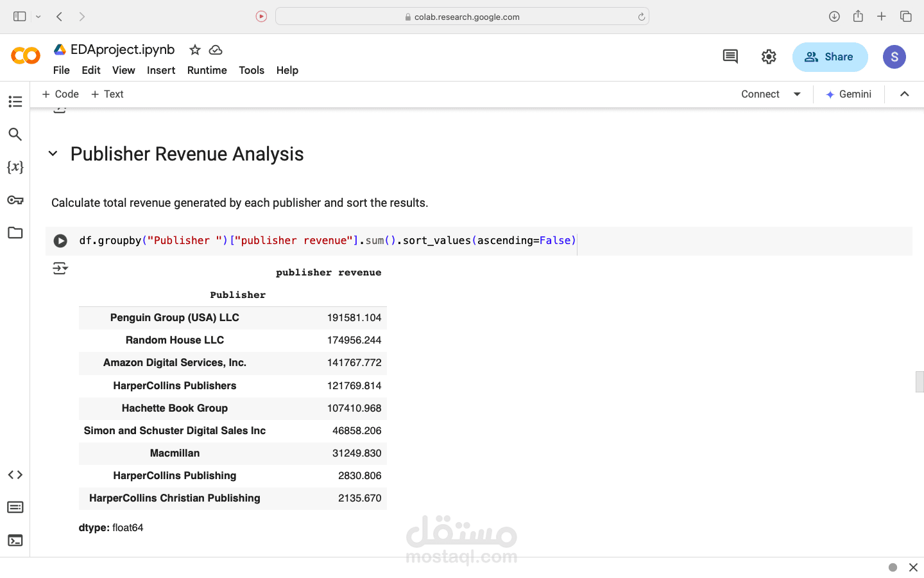Open the Colab logo home link
This screenshot has height=578, width=924.
tap(26, 56)
